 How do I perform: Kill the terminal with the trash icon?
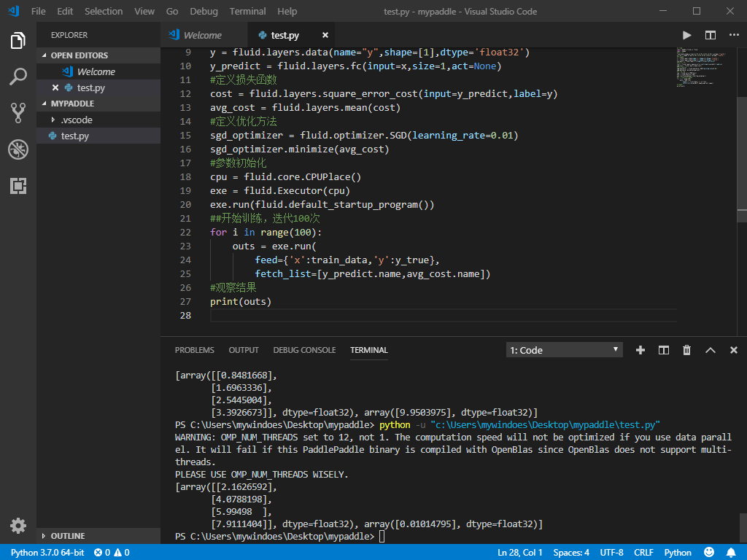[686, 350]
